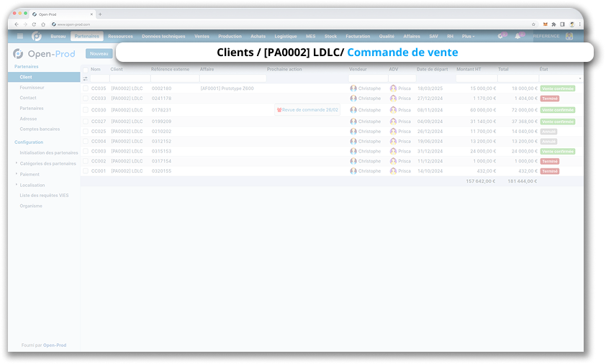
Task: Open the Achats menu
Action: pyautogui.click(x=258, y=36)
